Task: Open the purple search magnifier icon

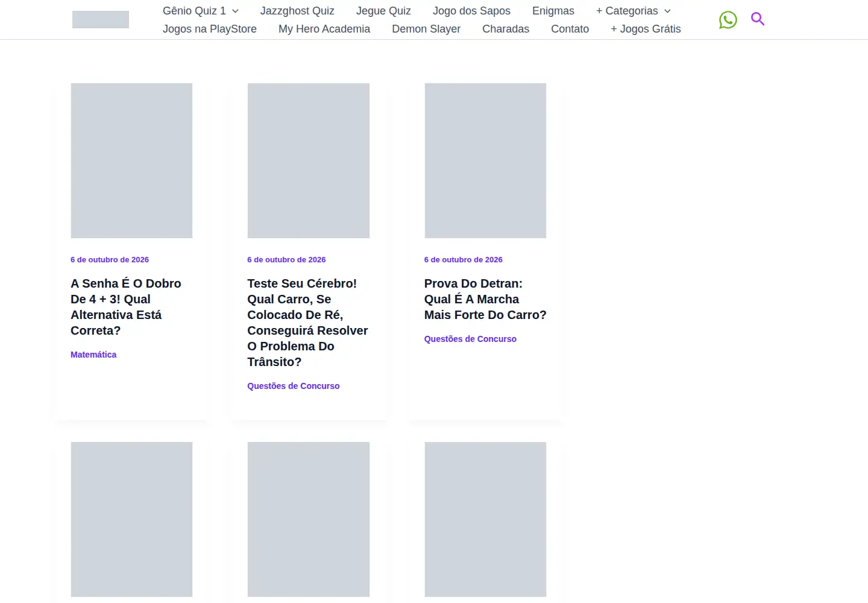Action: coord(758,19)
